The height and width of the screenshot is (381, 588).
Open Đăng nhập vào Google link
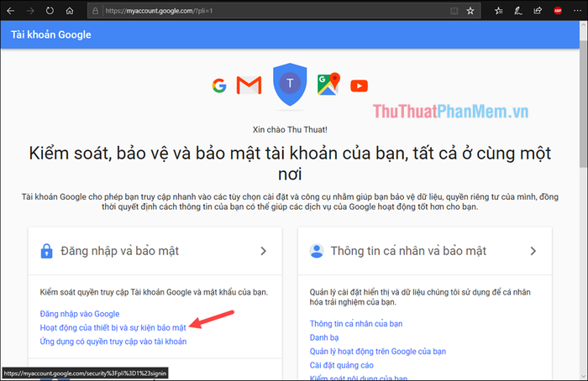tap(80, 314)
